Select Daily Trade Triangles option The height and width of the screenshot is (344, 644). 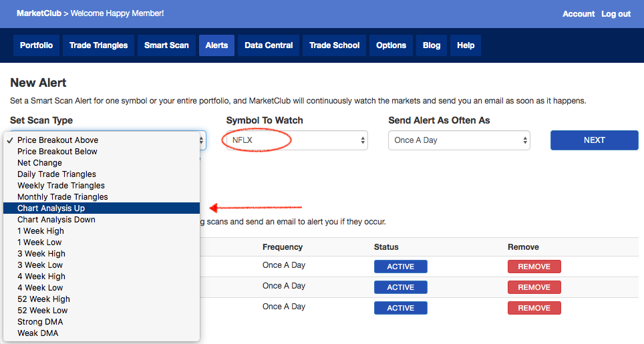click(102, 174)
